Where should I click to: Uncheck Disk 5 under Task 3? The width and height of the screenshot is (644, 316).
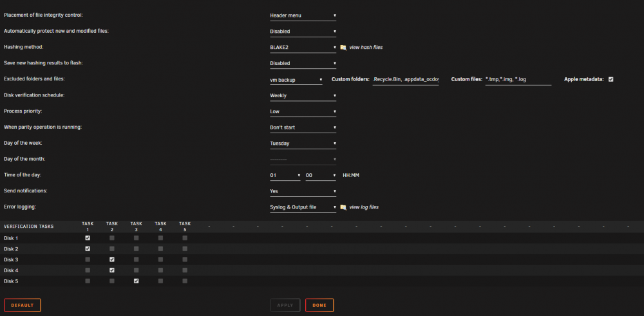(137, 281)
